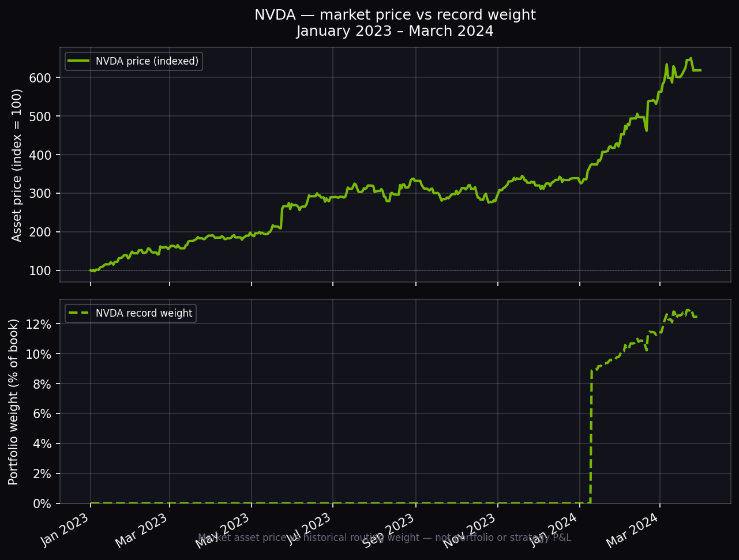Click the 2% tick label on weight axis
Viewport: 739px width, 560px height.
(42, 474)
